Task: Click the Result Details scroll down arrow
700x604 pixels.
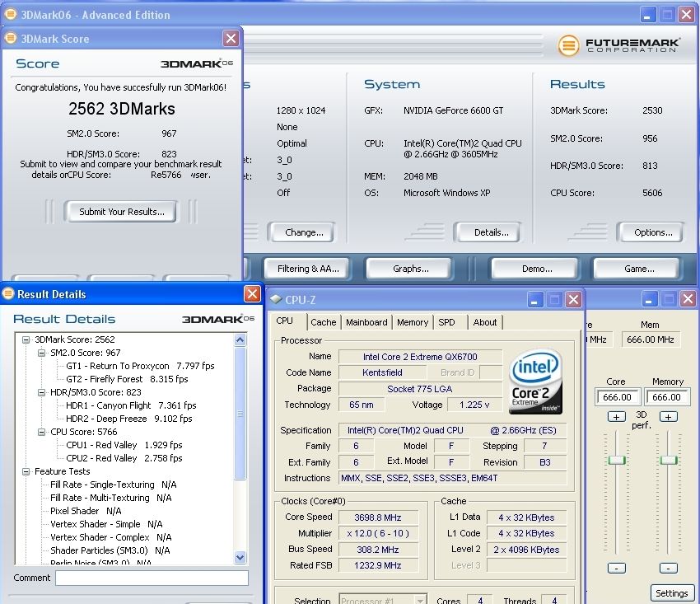Action: (x=240, y=557)
